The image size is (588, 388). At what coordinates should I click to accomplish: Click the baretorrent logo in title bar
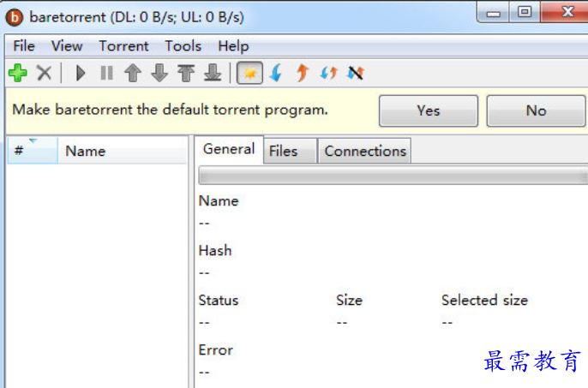(15, 17)
